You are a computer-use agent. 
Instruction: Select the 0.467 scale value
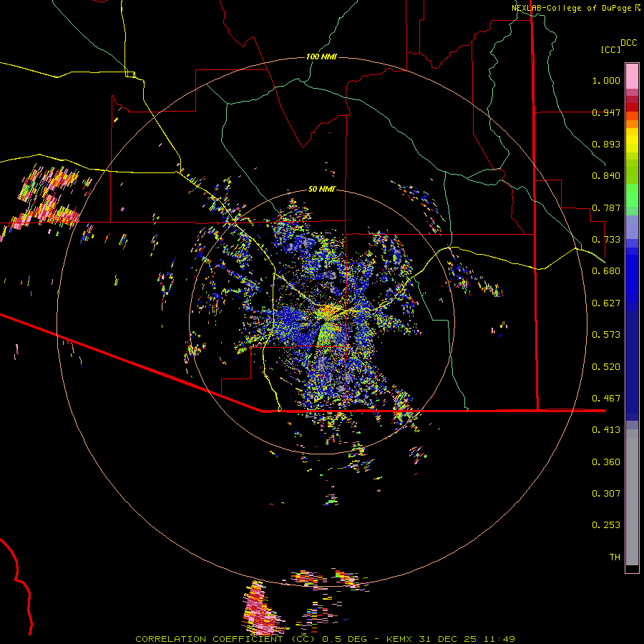pyautogui.click(x=606, y=399)
